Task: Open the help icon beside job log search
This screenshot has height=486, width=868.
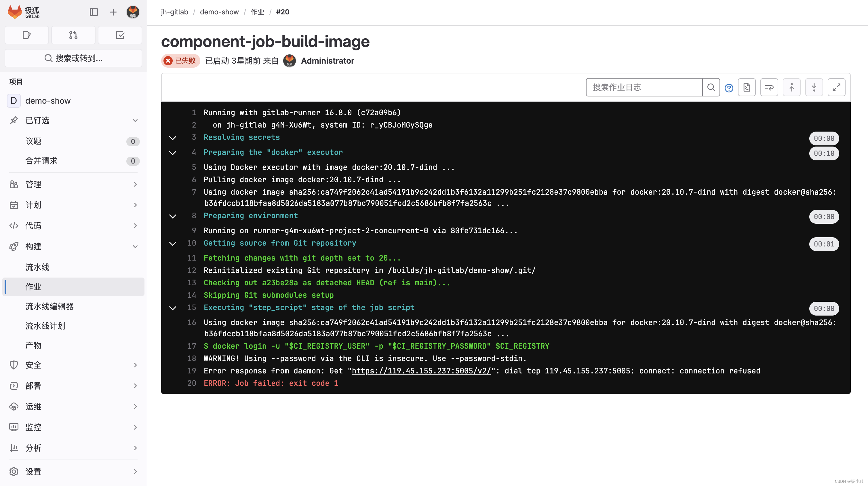Action: click(729, 87)
